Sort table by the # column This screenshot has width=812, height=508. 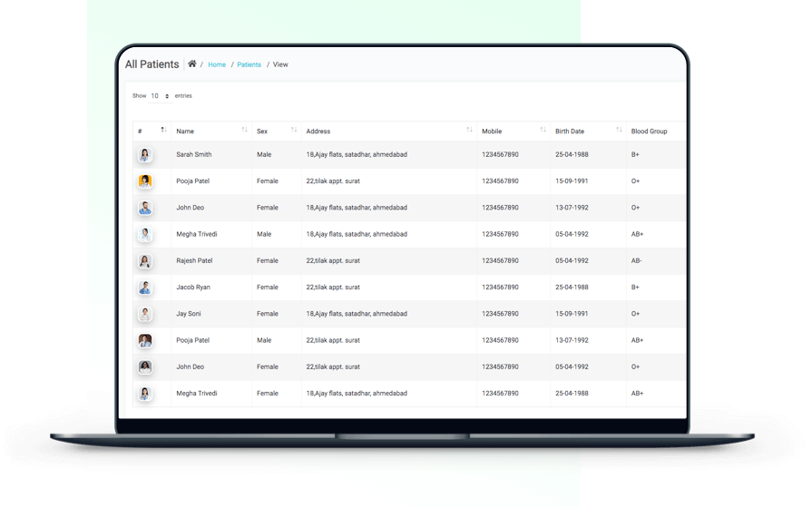(163, 131)
